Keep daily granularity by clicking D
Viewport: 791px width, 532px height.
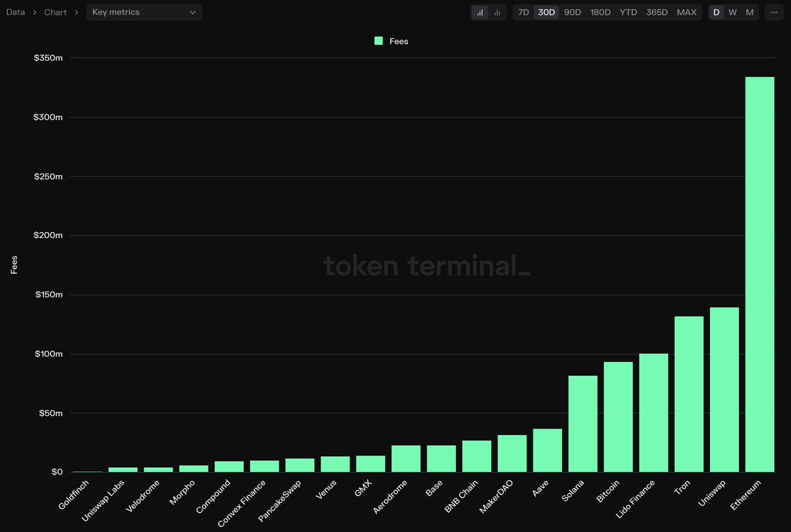716,12
